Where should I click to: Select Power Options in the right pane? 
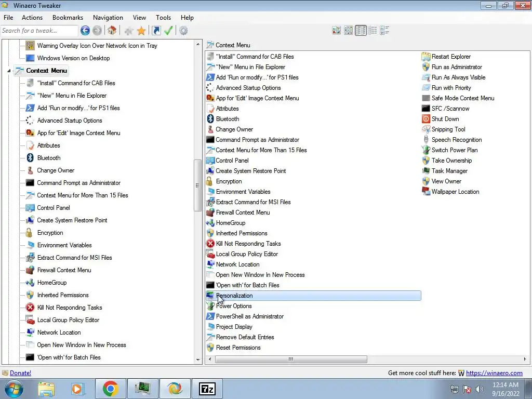234,306
